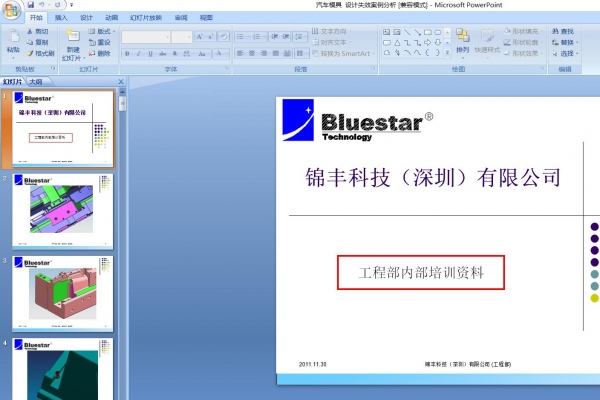Switch to the 动画 ribbon tab
This screenshot has width=600, height=400.
111,18
